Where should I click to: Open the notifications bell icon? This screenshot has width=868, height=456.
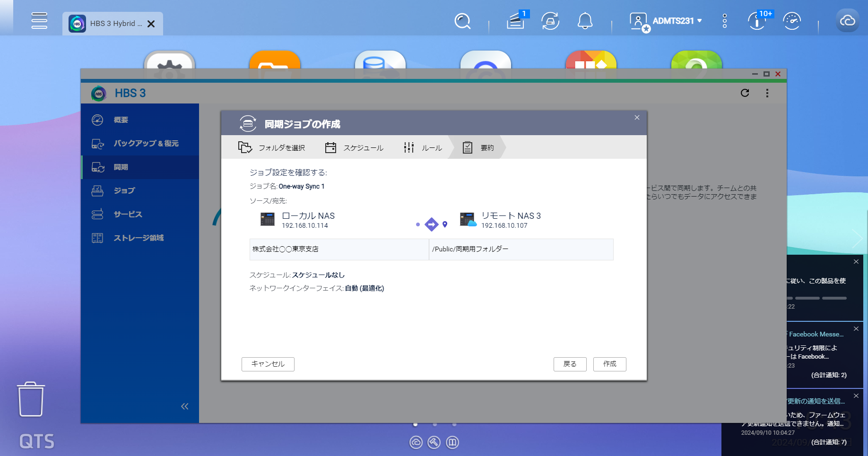pos(585,21)
